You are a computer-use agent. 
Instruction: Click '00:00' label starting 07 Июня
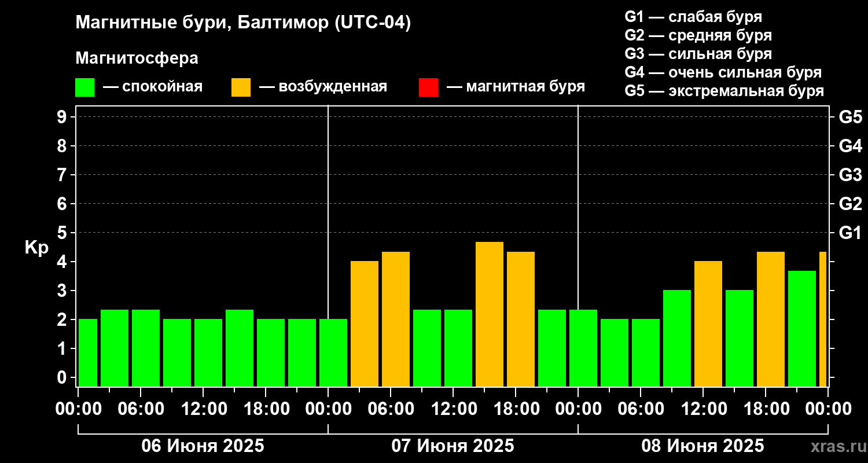click(x=328, y=409)
